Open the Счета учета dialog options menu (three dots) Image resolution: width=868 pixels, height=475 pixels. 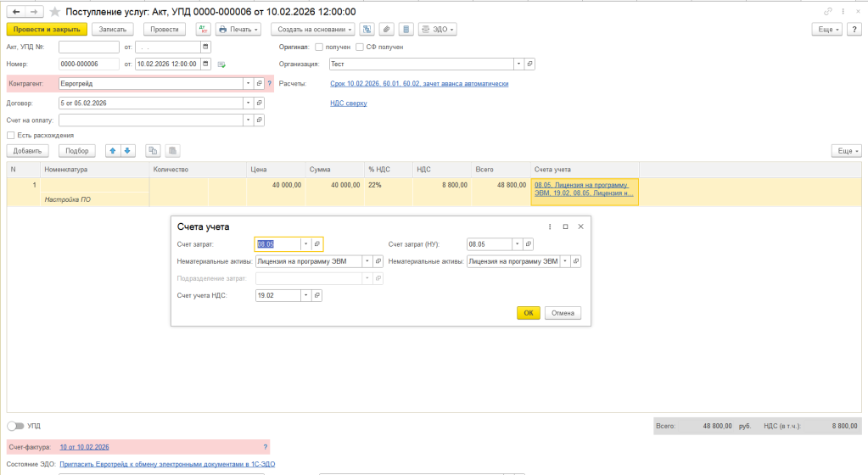(550, 226)
